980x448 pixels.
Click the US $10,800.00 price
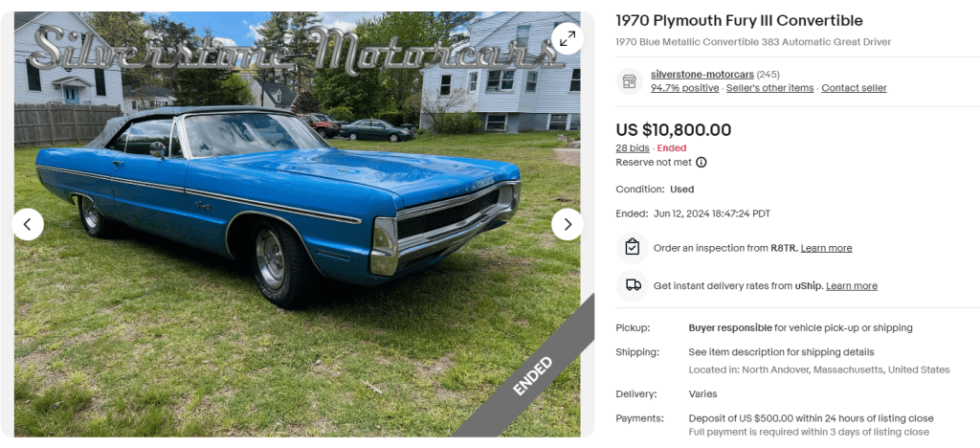[674, 130]
